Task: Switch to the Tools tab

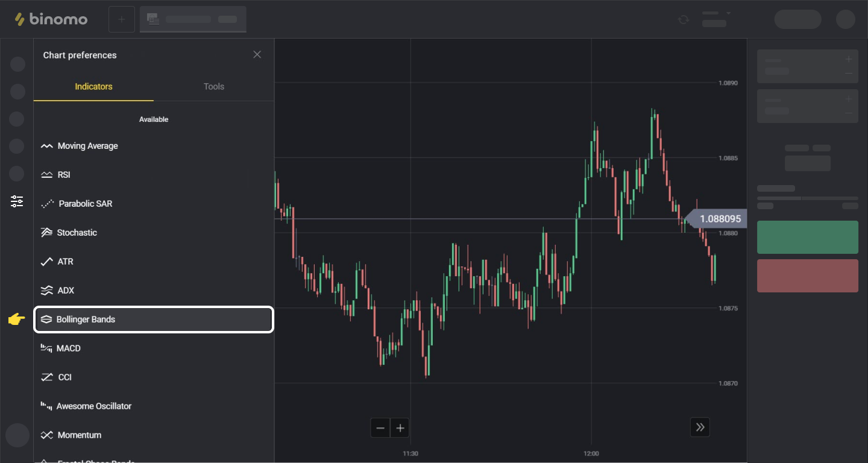Action: pos(214,87)
